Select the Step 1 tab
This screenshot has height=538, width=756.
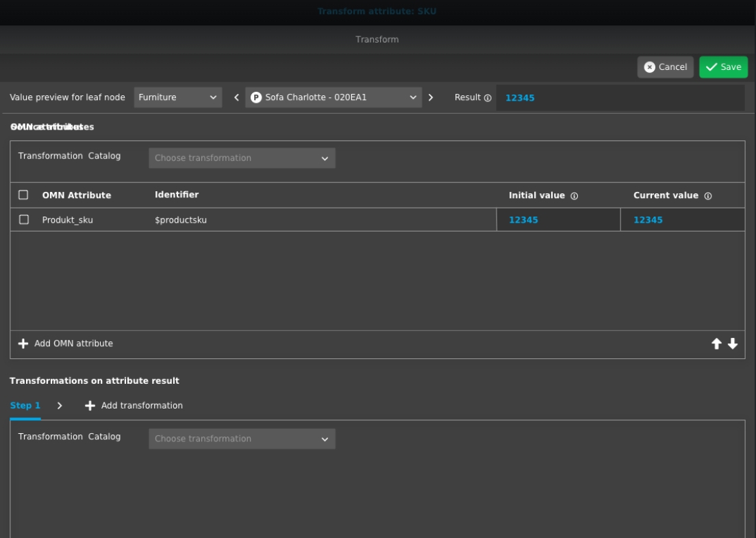pos(25,406)
